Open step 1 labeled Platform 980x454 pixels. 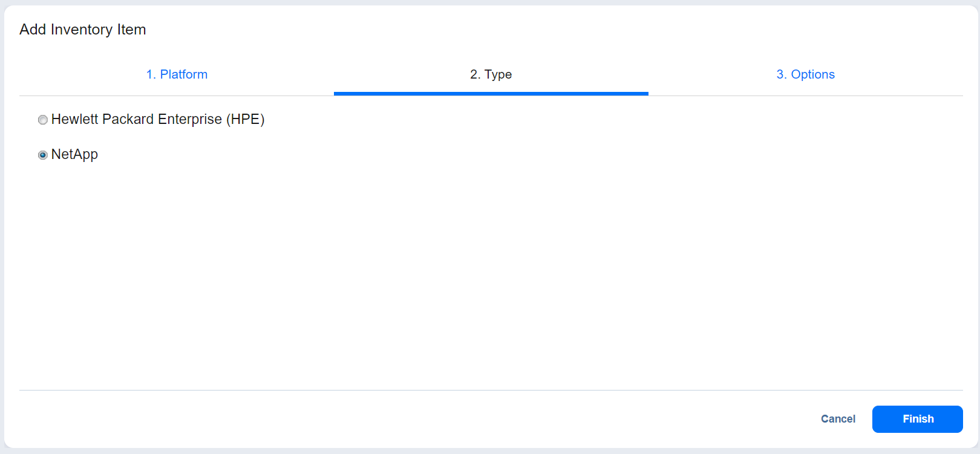(177, 74)
